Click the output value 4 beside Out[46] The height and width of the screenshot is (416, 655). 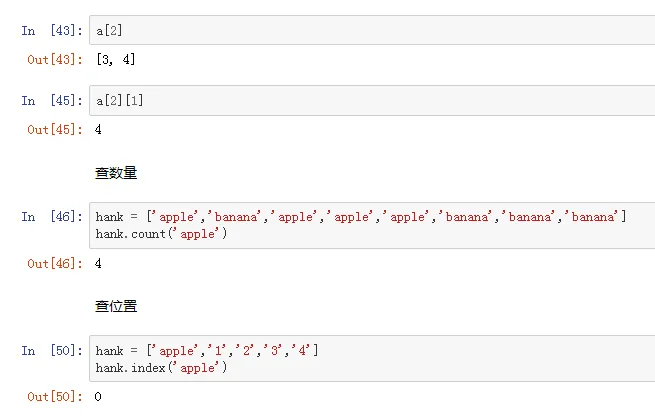[x=99, y=263]
